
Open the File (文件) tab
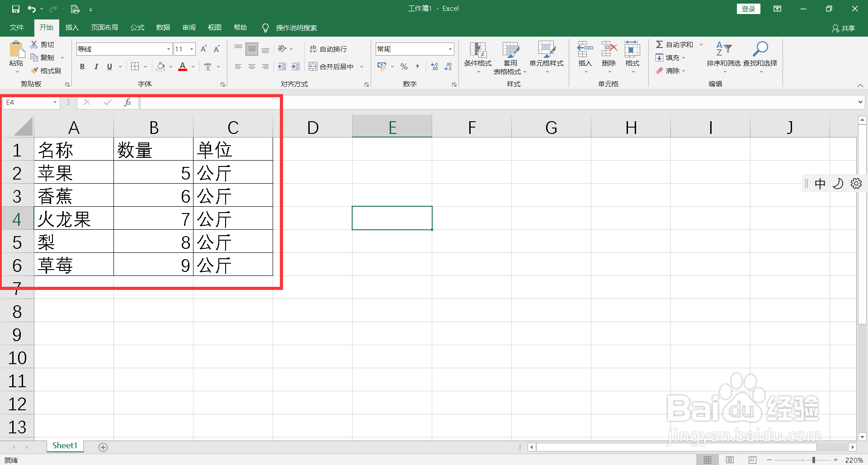point(17,28)
